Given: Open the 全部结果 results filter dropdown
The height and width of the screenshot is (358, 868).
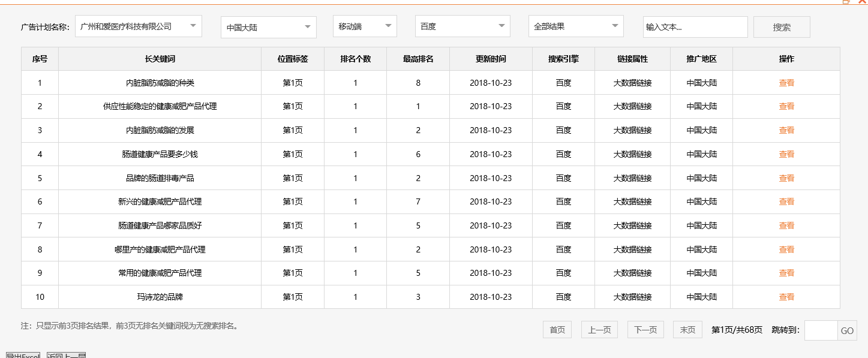Looking at the screenshot, I should [576, 26].
